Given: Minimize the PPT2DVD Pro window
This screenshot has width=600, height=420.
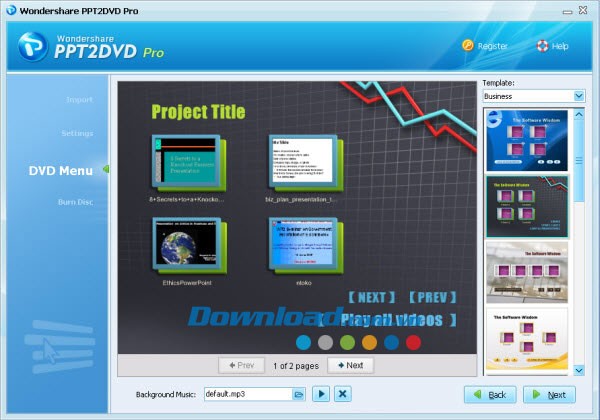Looking at the screenshot, I should pyautogui.click(x=567, y=11).
